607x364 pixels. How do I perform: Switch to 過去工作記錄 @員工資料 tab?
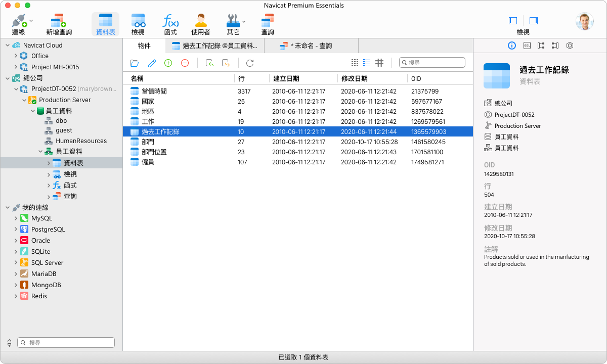point(214,46)
